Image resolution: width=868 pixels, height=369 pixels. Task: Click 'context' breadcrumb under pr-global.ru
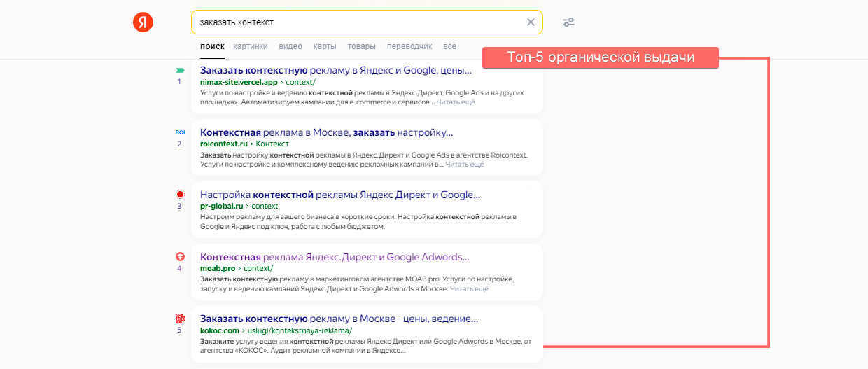(265, 206)
